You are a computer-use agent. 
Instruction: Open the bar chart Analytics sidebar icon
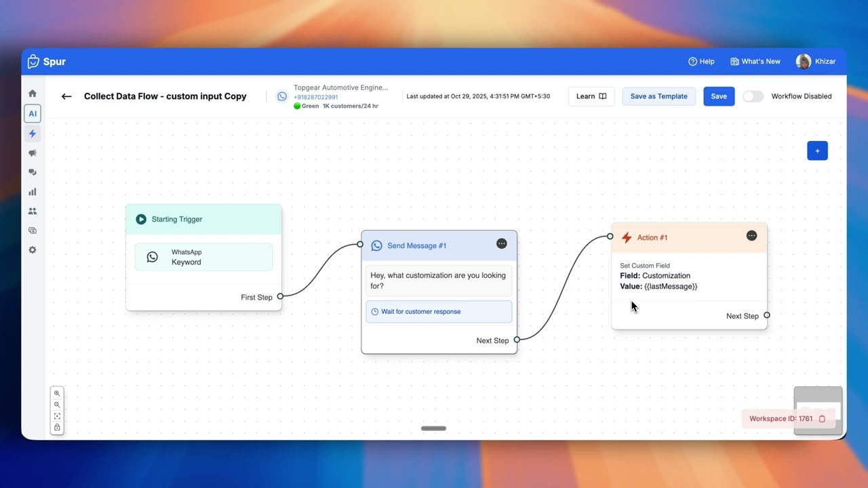[x=32, y=192]
